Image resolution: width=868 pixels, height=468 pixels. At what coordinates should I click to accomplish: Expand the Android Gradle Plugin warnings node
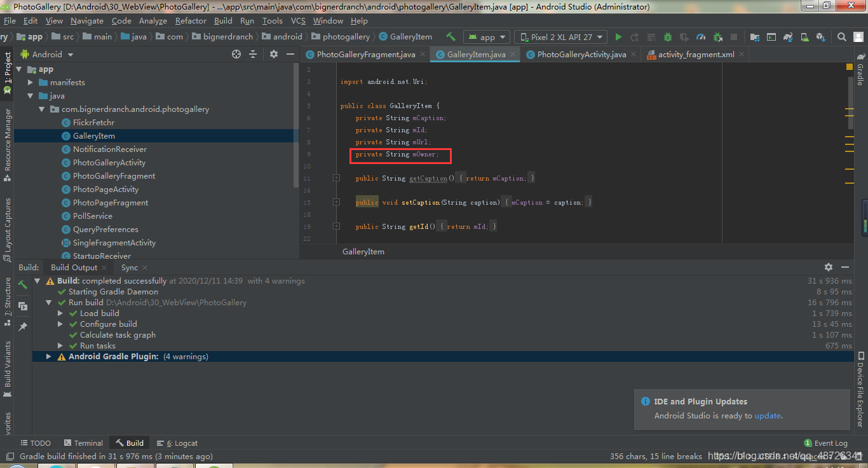49,357
